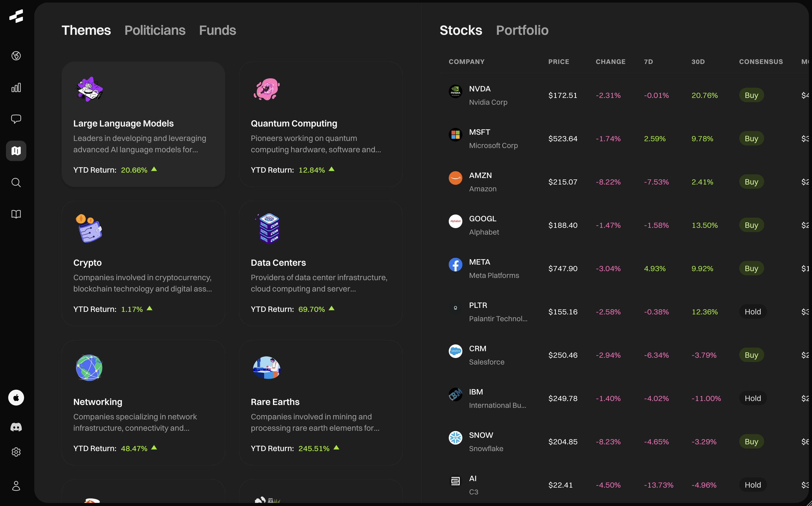Sort table by the PRICE column header
Screen dimensions: 812x506
558,62
